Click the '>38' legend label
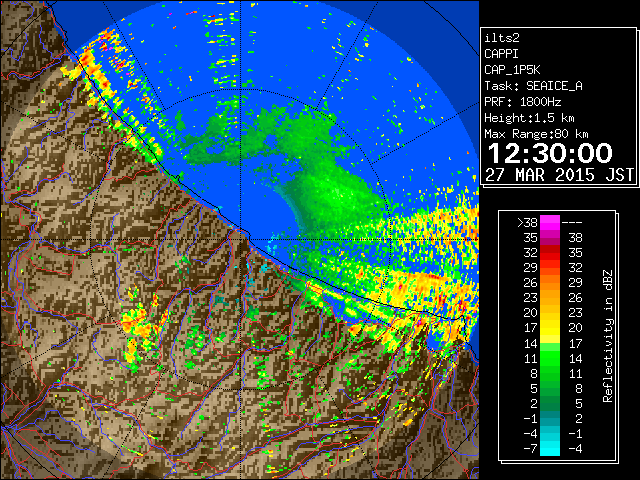 point(527,222)
